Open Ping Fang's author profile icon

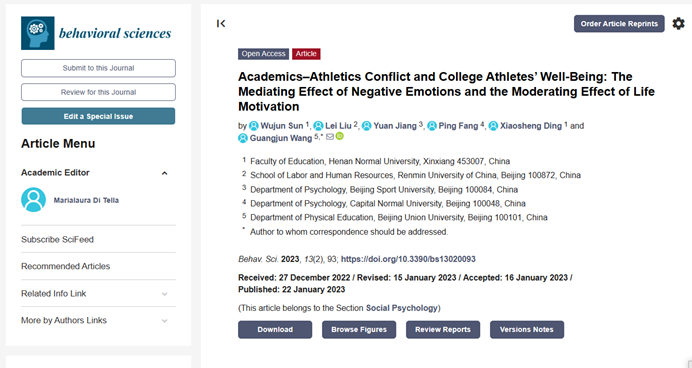[x=432, y=126]
